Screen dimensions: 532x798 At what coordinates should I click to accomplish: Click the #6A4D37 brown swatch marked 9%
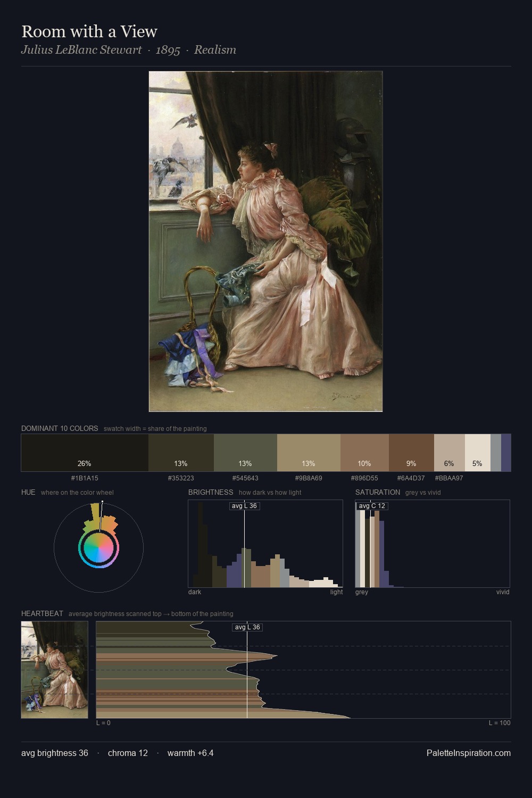411,453
